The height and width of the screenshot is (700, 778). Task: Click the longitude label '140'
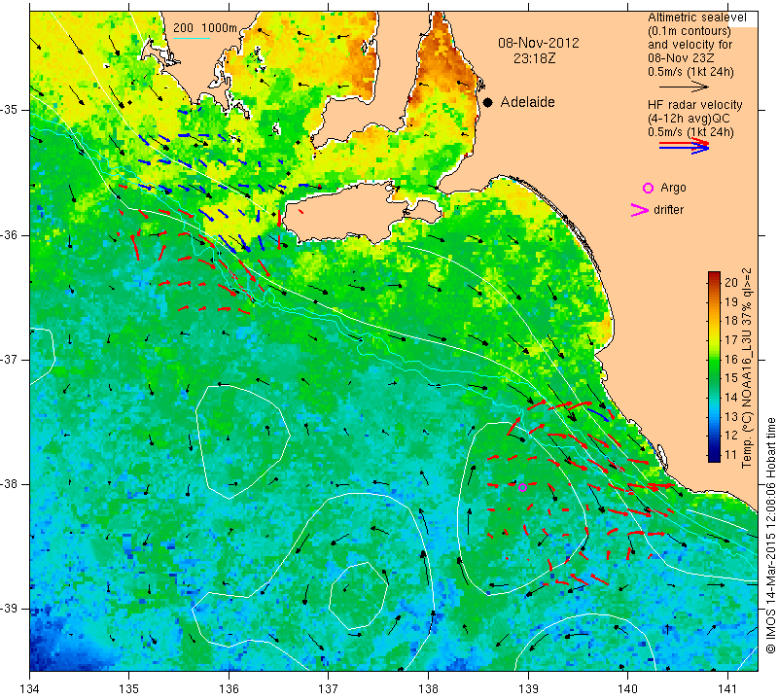627,689
